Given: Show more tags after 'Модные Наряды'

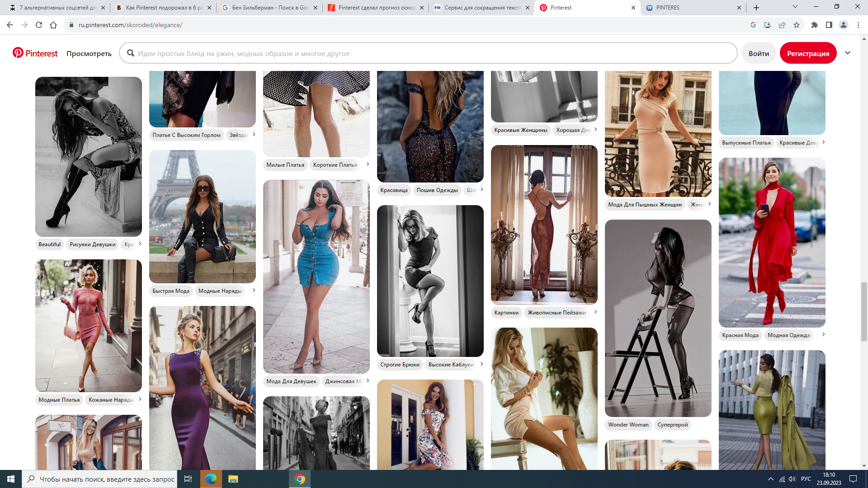Looking at the screenshot, I should point(254,290).
